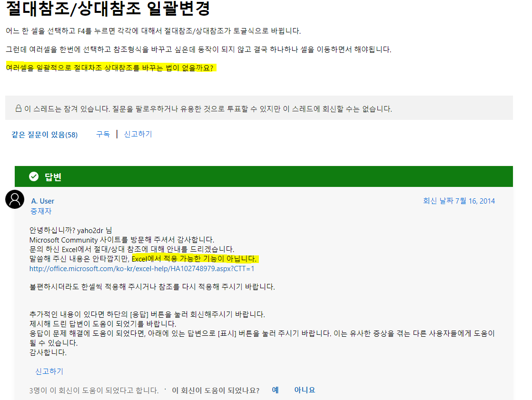The width and height of the screenshot is (532, 400).
Task: Click the line 문의 하신 Excel에서 절대/상대 참조에
Action: [x=132, y=250]
